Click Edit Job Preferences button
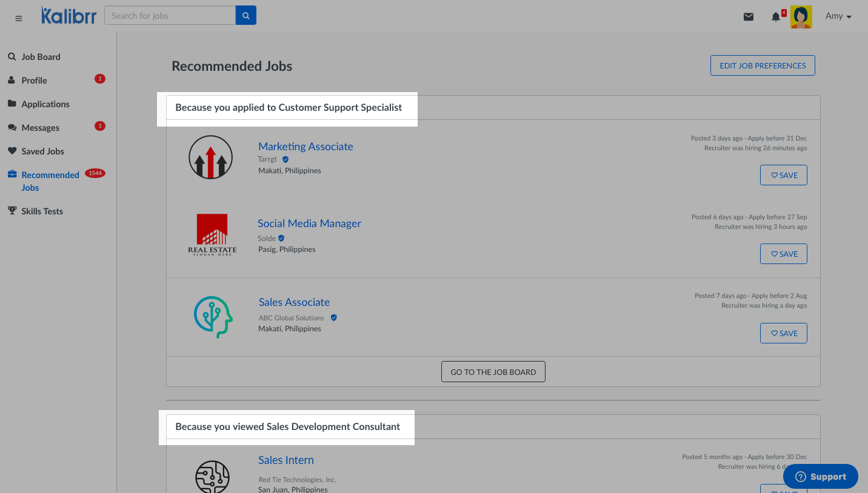The image size is (868, 493). point(762,65)
